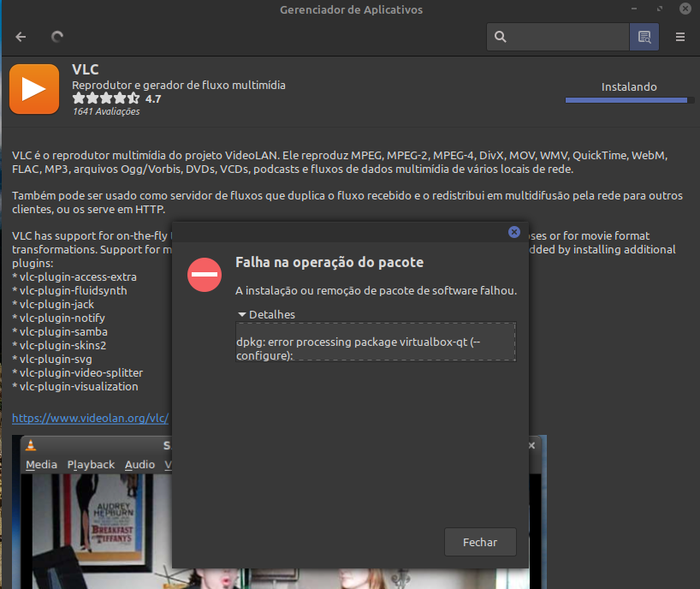The width and height of the screenshot is (700, 589).
Task: Maximize the Gerenciador de Aplicativos window
Action: 660,9
